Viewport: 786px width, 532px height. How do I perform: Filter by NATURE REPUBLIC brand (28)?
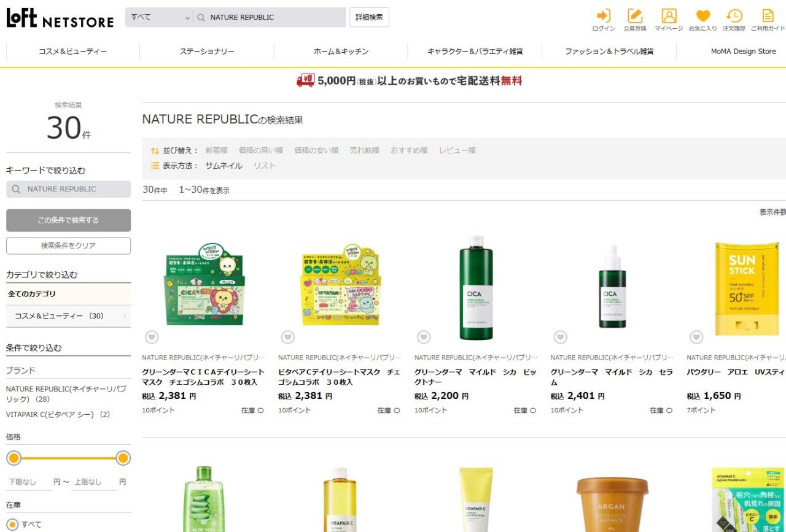point(66,394)
